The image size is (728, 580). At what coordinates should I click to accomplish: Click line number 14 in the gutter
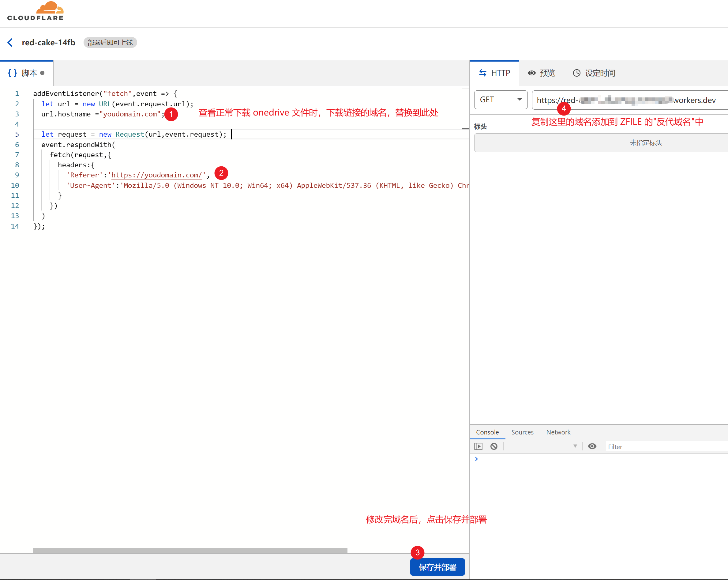(15, 226)
